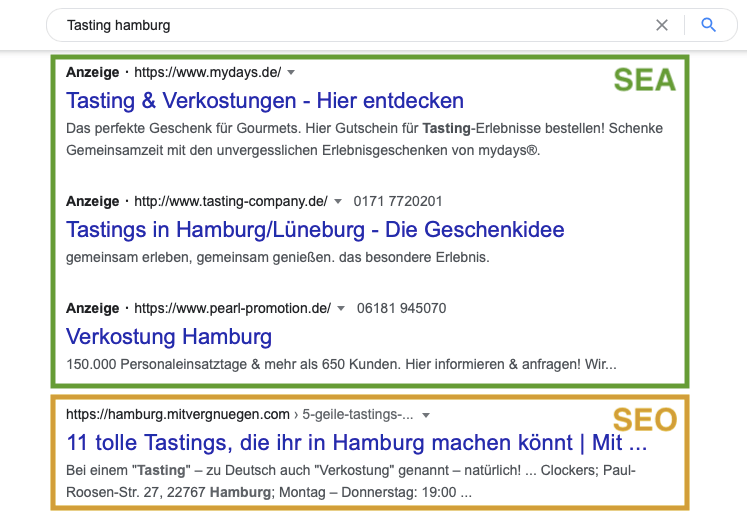Click the blue magnifying glass search icon
747x526 pixels.
(x=709, y=25)
